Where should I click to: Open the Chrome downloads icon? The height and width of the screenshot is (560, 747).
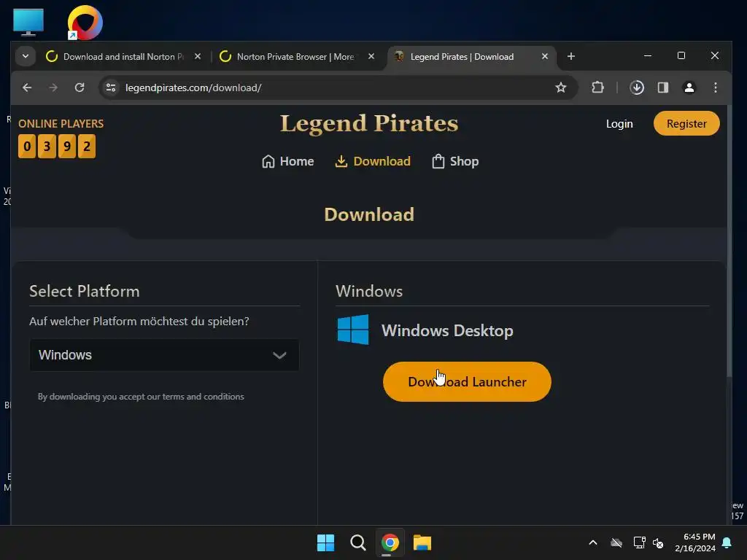pyautogui.click(x=636, y=87)
